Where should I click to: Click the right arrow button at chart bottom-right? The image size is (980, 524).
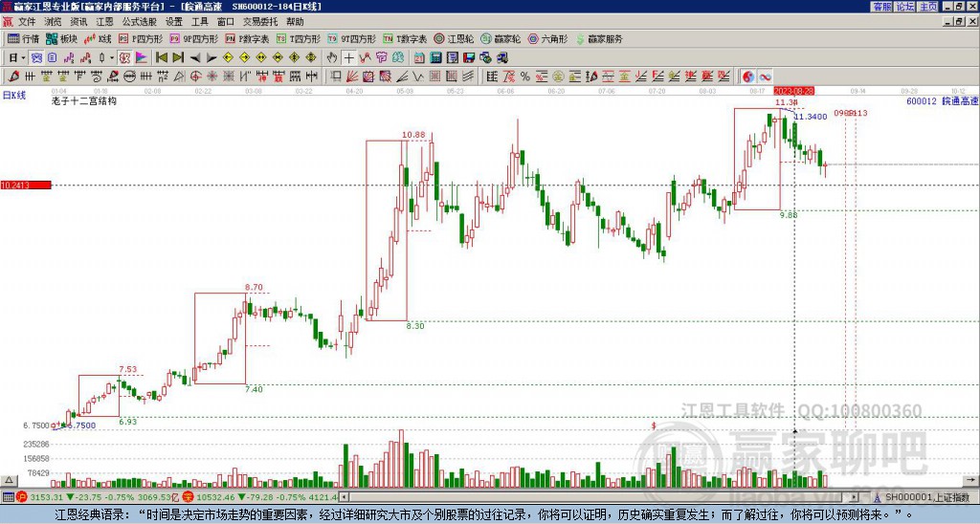click(x=972, y=480)
